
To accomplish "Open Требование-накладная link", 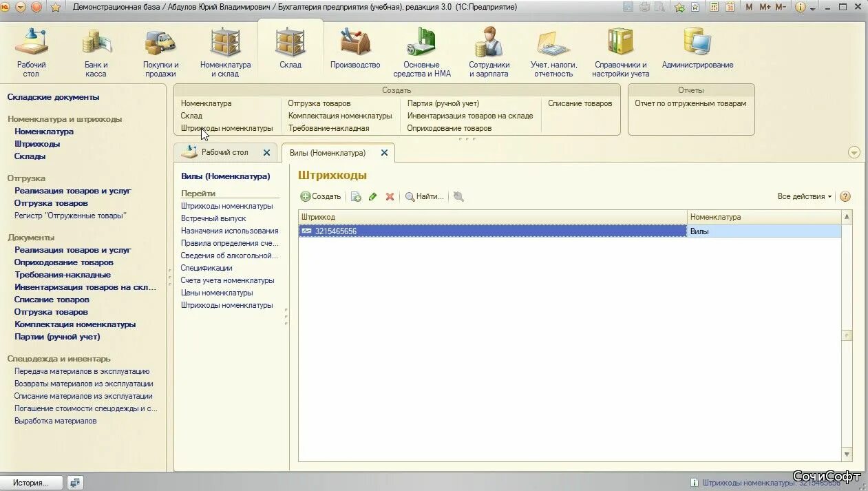I will [328, 128].
